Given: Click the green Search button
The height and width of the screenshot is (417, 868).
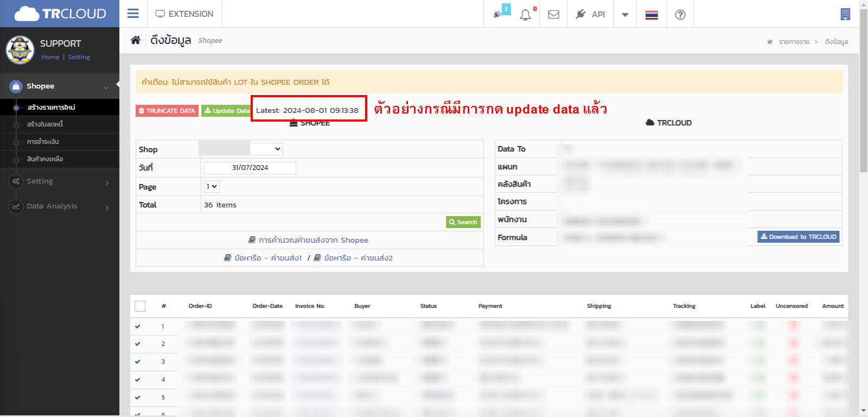Looking at the screenshot, I should coord(463,222).
